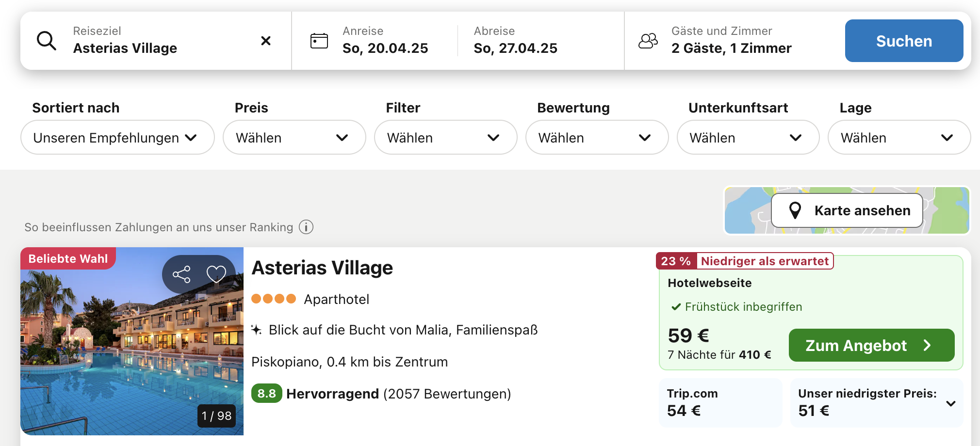Open the Sortiert nach dropdown
Screen dimensions: 980x446
click(117, 138)
